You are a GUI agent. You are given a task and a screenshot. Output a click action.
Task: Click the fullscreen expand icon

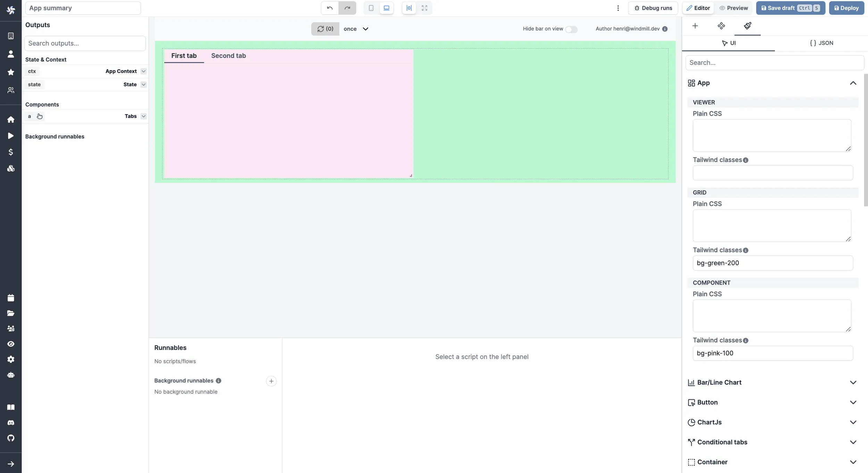tap(424, 8)
